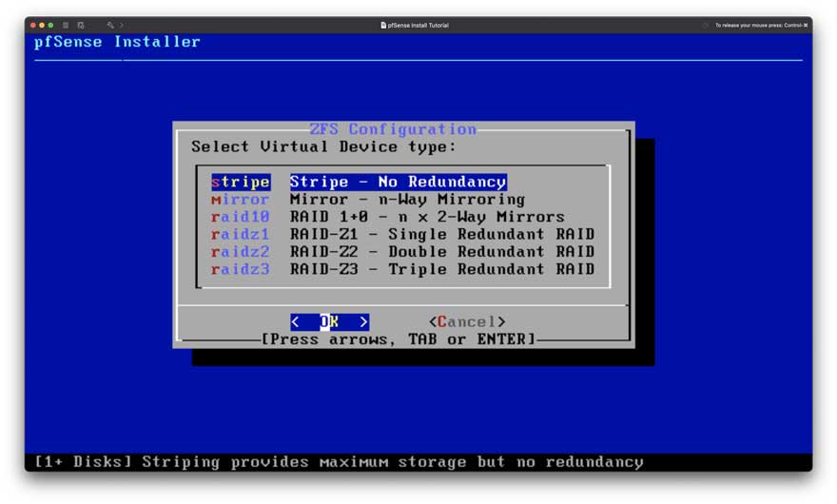Enter full screen with the green button
This screenshot has width=837, height=504.
[x=50, y=25]
